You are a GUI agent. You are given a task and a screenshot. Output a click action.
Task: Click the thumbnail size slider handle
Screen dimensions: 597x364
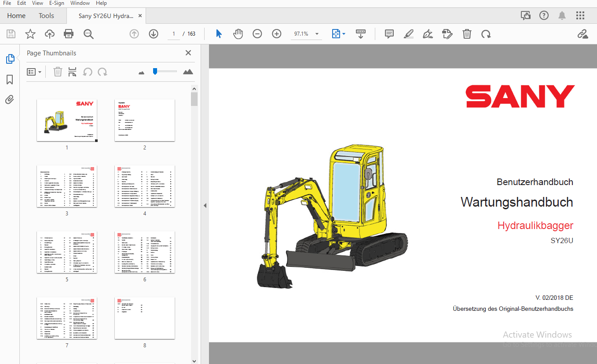[x=155, y=71]
